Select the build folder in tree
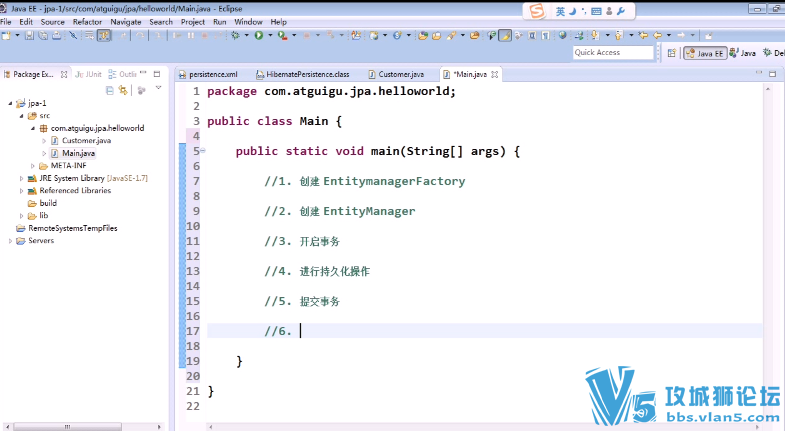The height and width of the screenshot is (431, 785). click(48, 203)
